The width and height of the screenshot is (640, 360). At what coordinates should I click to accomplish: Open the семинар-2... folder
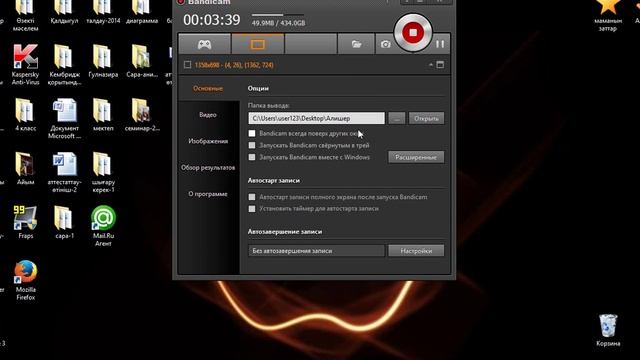[142, 115]
